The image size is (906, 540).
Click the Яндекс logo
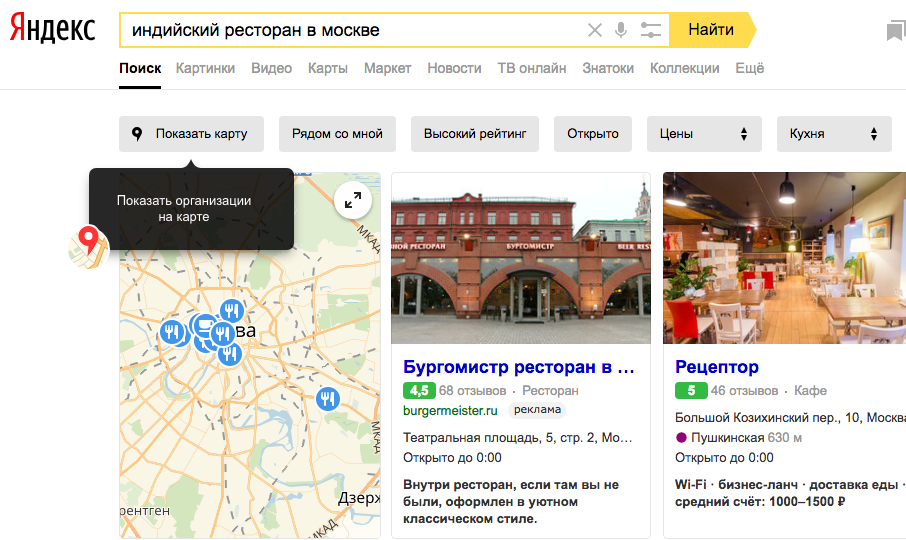53,29
